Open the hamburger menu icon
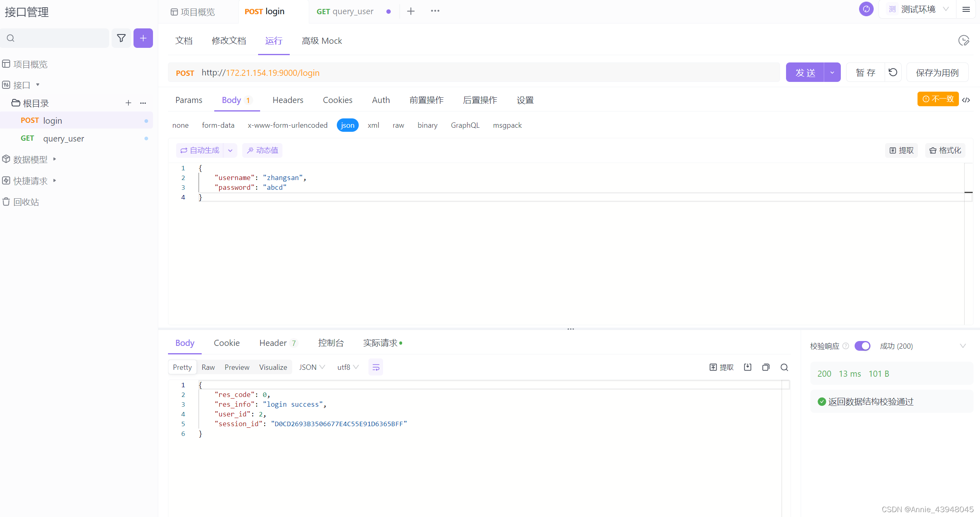 [966, 9]
